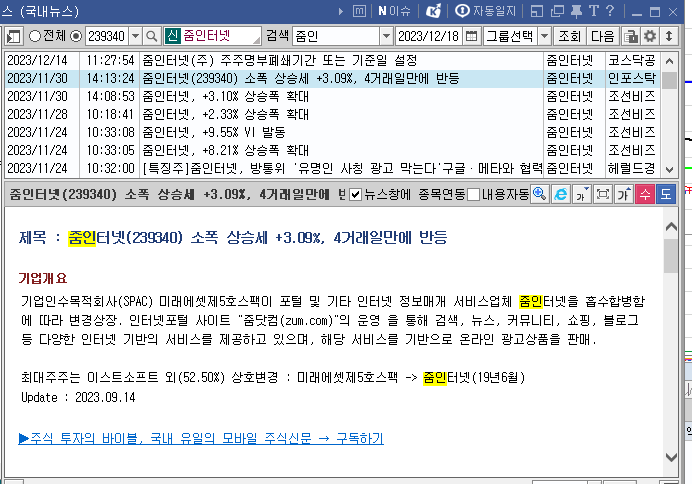Enable 내용자동 checkbox
The width and height of the screenshot is (692, 484).
point(473,195)
